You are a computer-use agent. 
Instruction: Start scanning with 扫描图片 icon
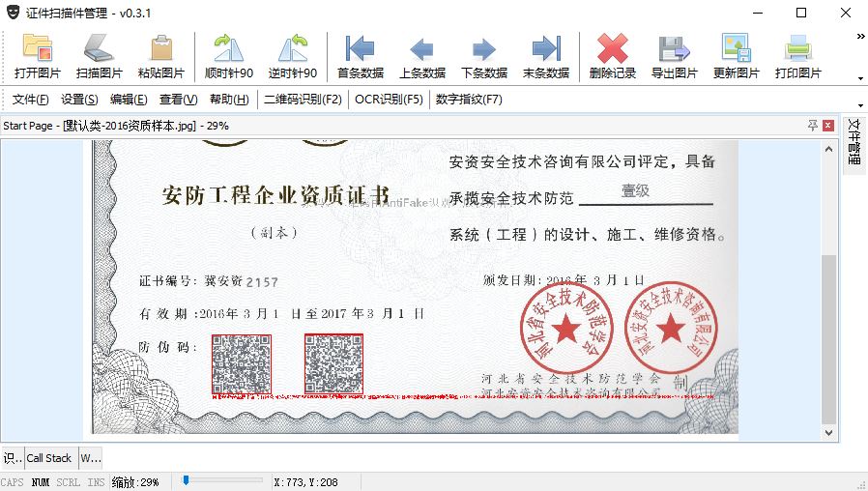pyautogui.click(x=100, y=56)
